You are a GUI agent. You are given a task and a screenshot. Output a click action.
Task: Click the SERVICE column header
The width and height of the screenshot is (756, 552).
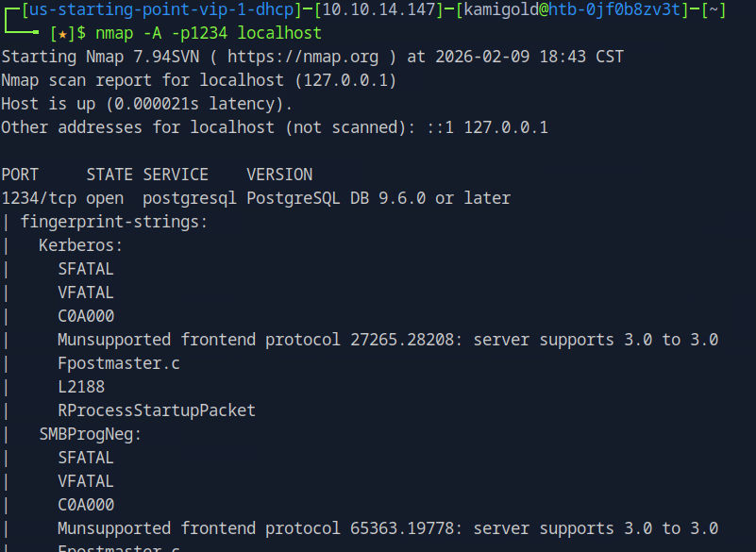[176, 175]
